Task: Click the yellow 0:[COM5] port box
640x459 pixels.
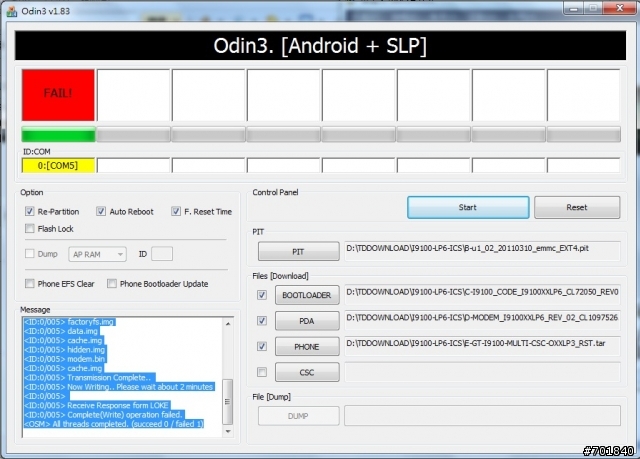Action: click(x=58, y=166)
